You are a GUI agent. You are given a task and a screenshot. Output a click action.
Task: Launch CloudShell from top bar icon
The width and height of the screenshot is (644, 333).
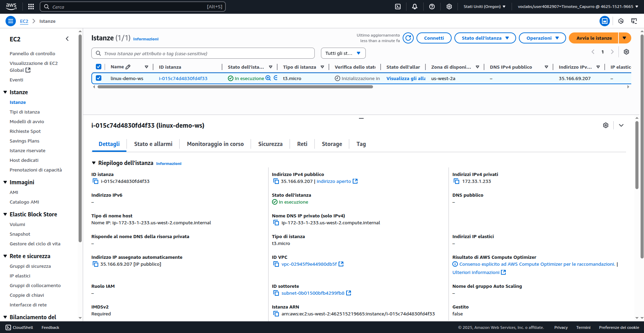point(398,7)
